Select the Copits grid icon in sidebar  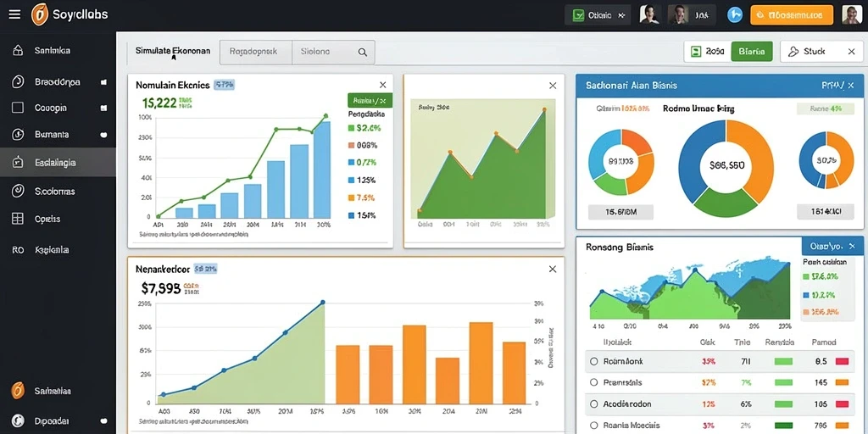18,219
